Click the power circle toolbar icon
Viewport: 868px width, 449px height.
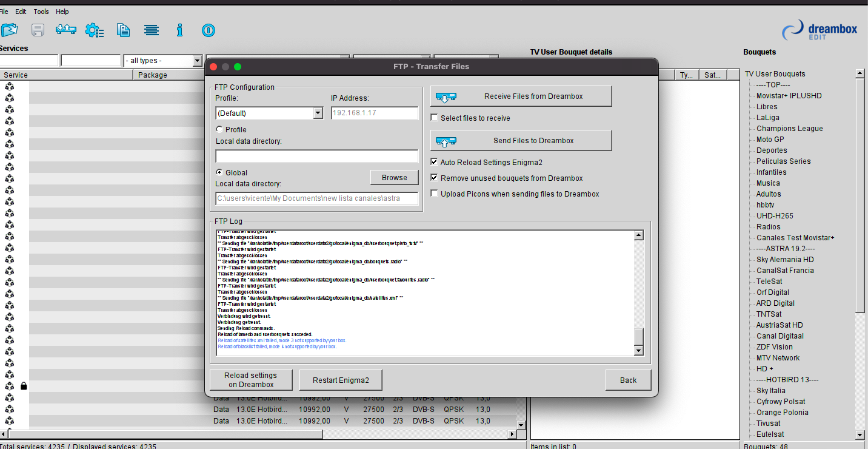pyautogui.click(x=208, y=30)
